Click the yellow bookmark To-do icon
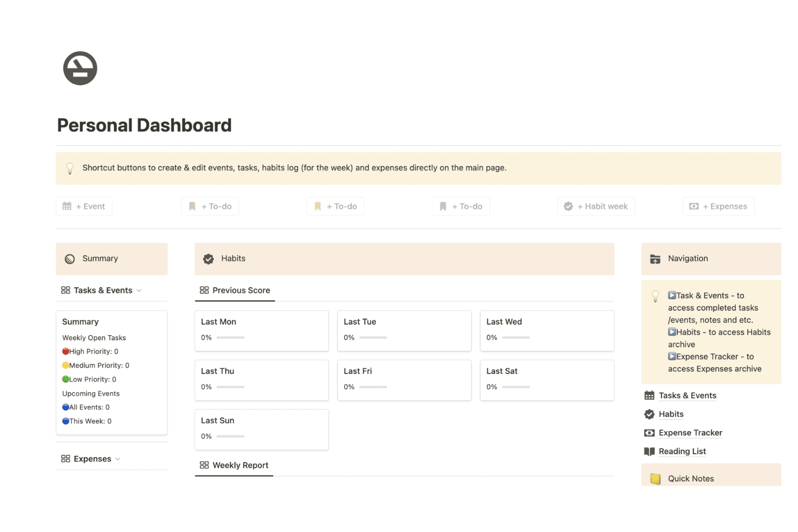The height and width of the screenshot is (532, 798). point(318,206)
